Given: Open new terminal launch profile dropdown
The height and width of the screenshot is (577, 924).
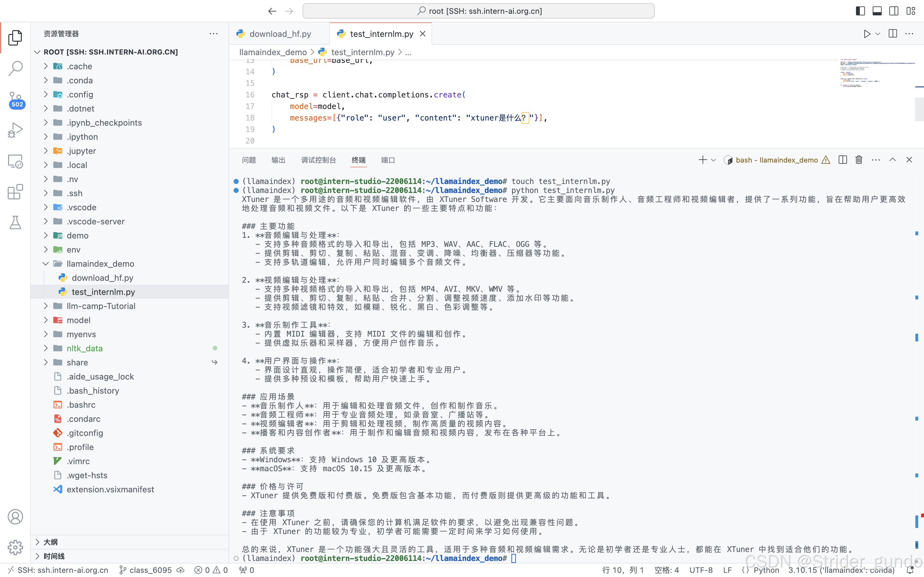Looking at the screenshot, I should coord(713,160).
